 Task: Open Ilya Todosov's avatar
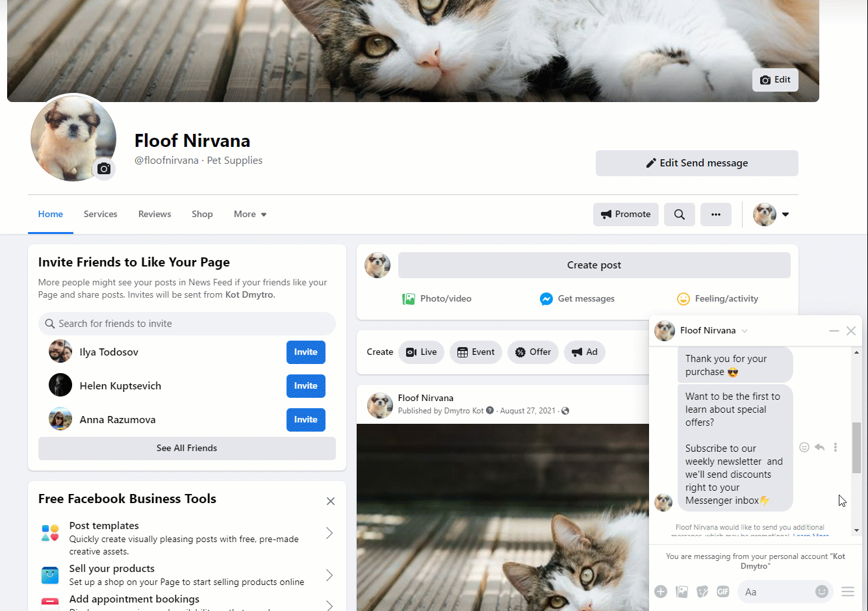point(60,352)
